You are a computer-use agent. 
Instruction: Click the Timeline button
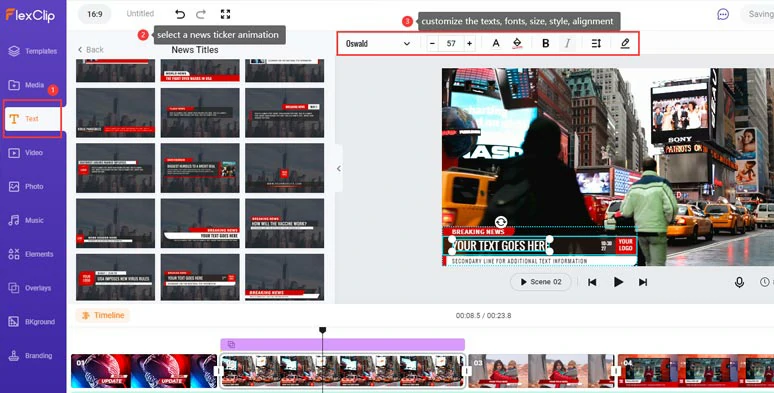(x=103, y=315)
